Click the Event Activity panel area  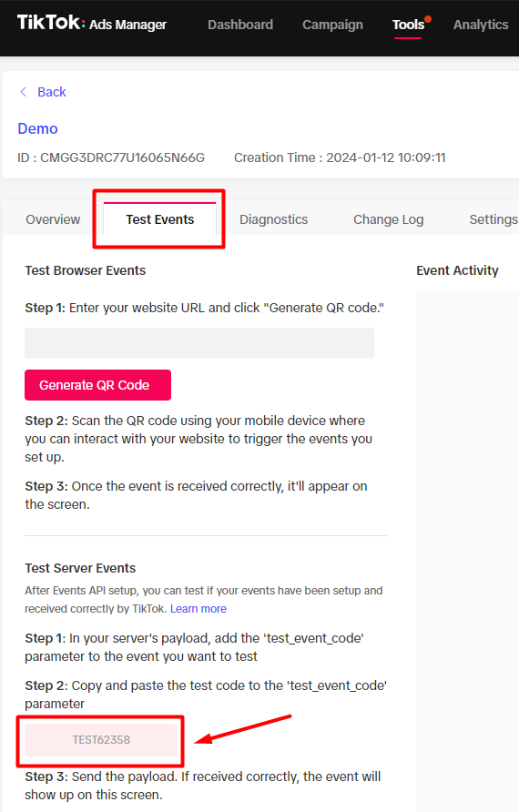coord(468,549)
